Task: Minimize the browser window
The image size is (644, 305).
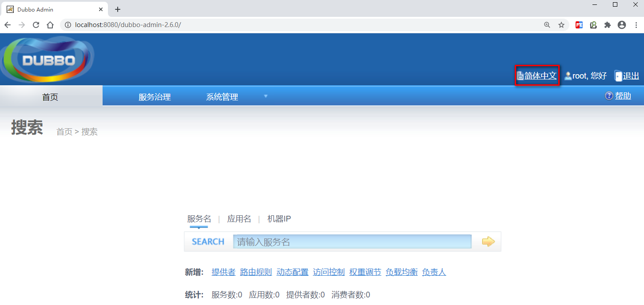Action: coord(595,4)
